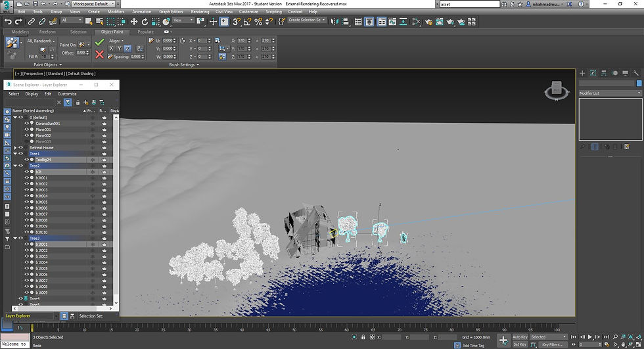Activate the Select and Move tool
644x349 pixels.
134,21
